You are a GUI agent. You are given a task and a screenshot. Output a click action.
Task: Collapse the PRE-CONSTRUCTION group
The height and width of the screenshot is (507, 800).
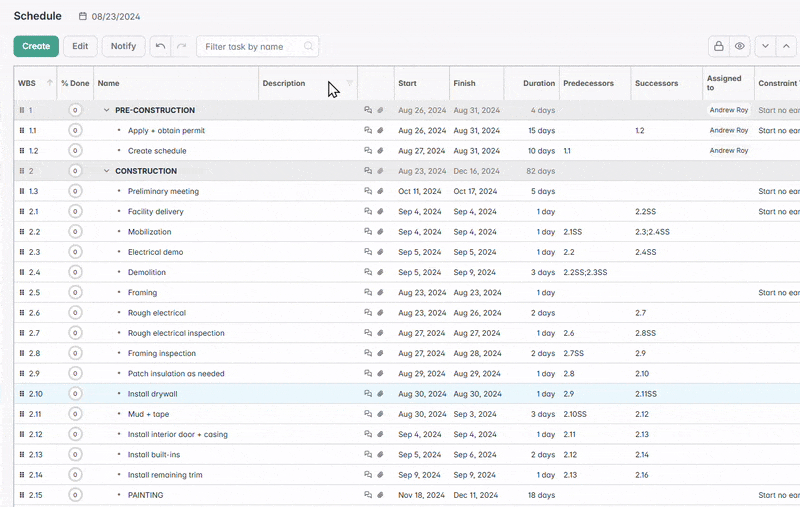point(106,110)
